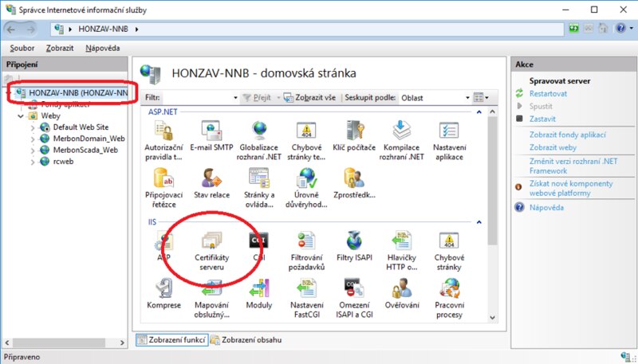Collapse the Weby tree node

22,115
